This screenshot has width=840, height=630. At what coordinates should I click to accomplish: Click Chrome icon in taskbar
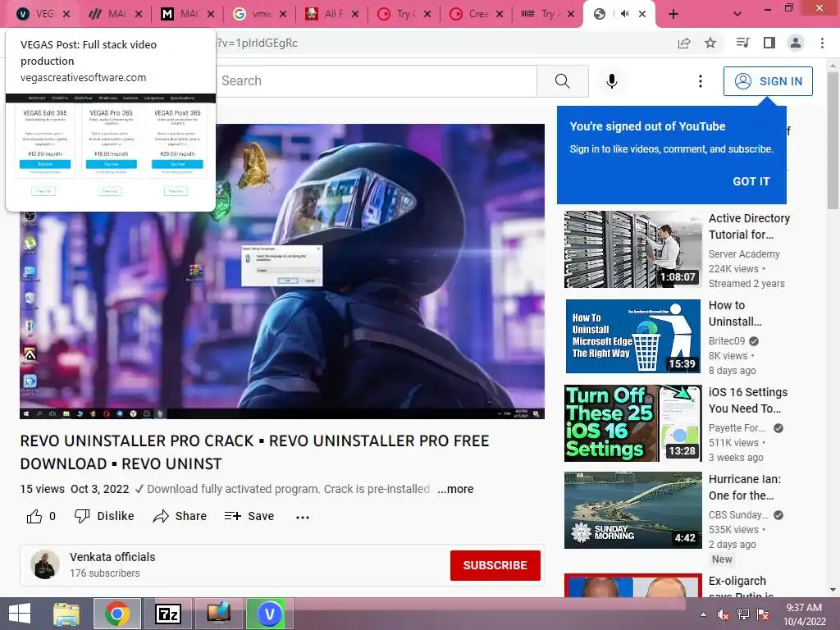click(117, 614)
